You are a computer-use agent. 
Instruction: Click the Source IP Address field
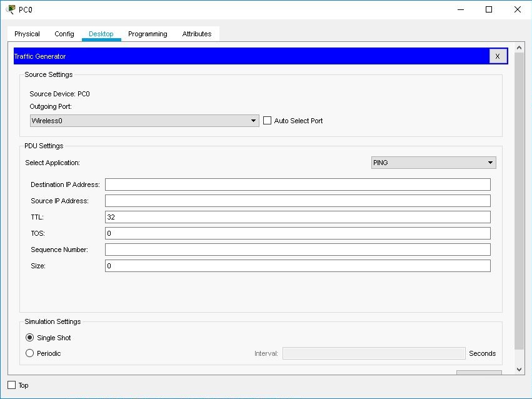click(x=298, y=200)
